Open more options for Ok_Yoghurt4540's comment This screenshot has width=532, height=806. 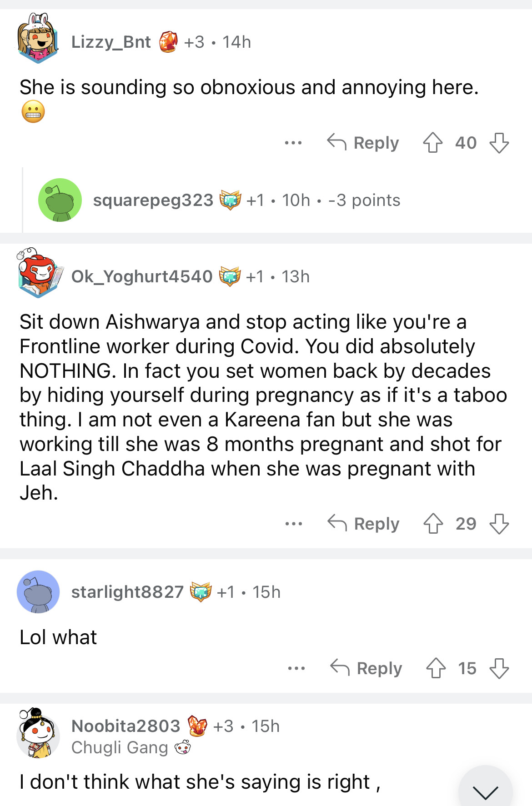(x=293, y=524)
